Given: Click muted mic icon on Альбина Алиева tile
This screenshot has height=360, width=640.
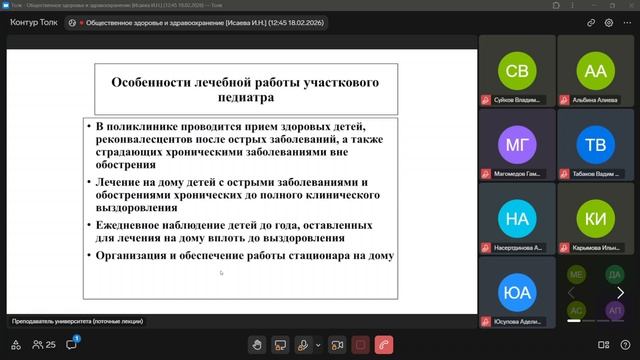Looking at the screenshot, I should 564,100.
